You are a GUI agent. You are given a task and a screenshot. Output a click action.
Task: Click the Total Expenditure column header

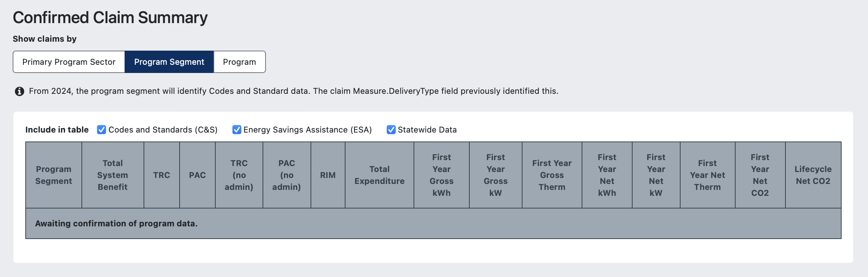coord(379,175)
